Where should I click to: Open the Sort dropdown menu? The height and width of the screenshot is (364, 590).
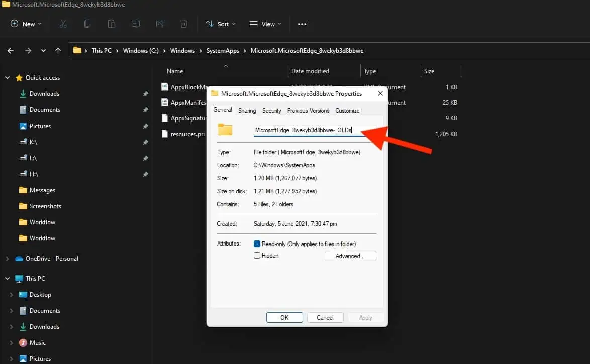coord(221,24)
